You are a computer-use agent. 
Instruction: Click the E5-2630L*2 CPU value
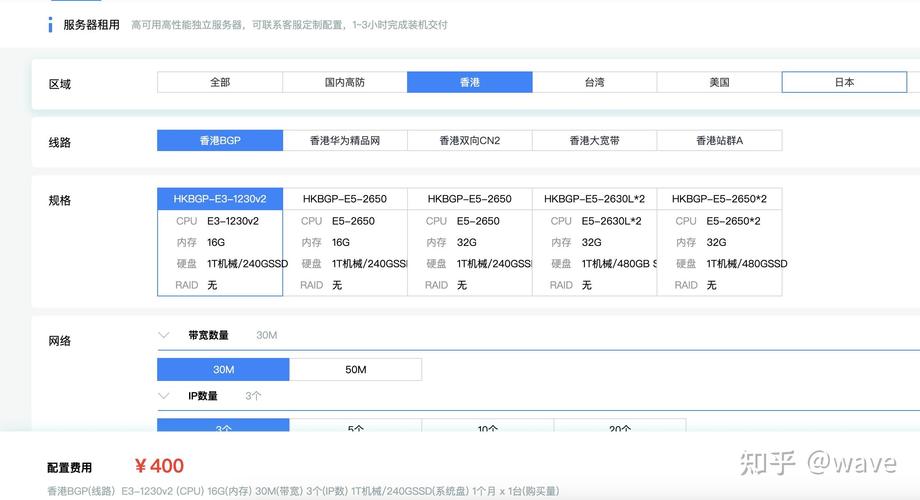coord(611,221)
